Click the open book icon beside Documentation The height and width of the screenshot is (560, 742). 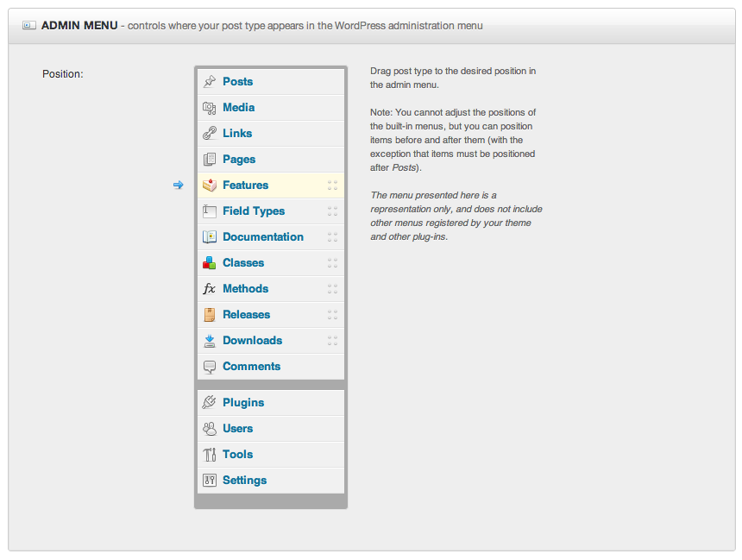[209, 236]
